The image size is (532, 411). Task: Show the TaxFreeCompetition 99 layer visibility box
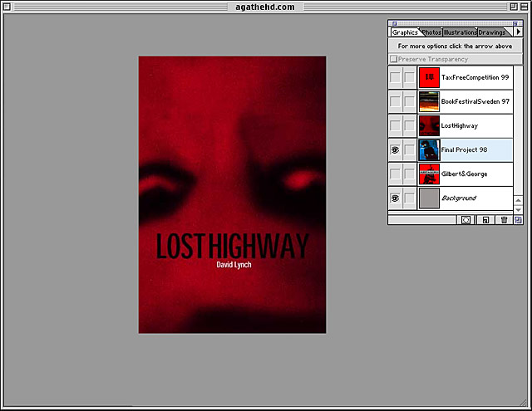[x=395, y=77]
